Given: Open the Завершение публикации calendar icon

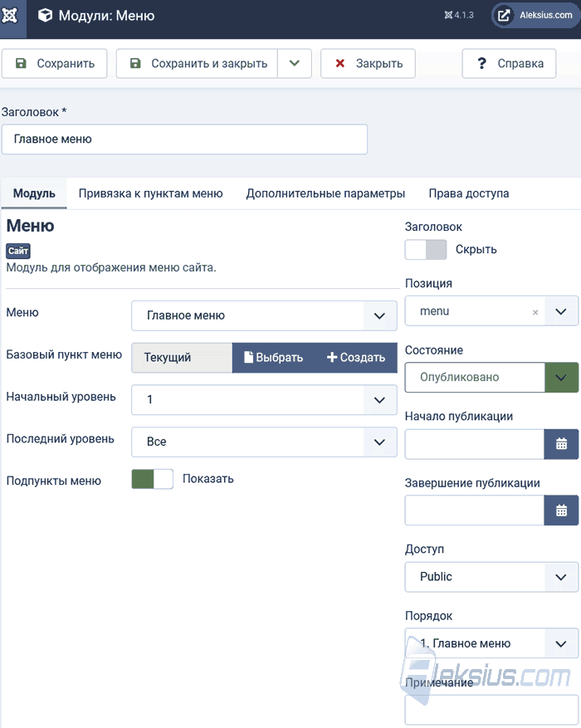Looking at the screenshot, I should (x=561, y=511).
